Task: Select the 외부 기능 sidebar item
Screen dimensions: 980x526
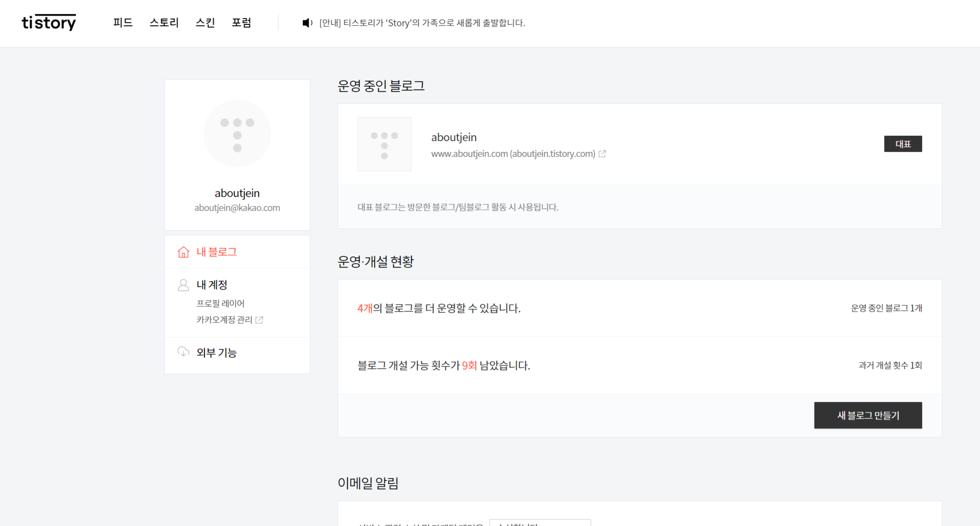Action: 217,353
